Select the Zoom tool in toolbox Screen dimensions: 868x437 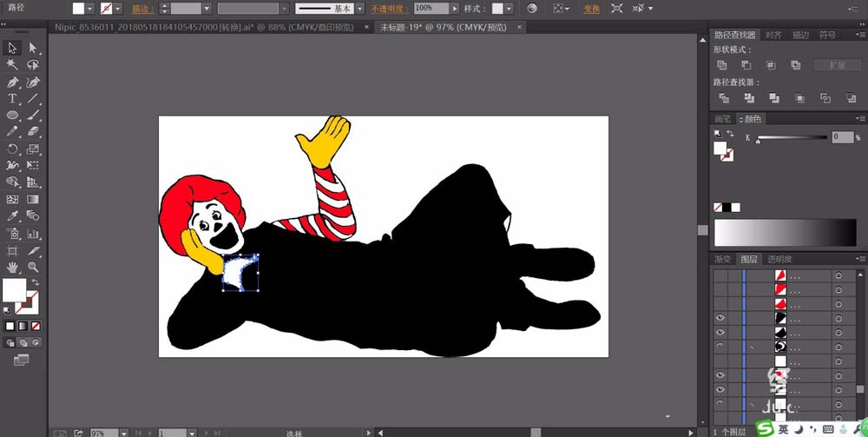click(33, 268)
